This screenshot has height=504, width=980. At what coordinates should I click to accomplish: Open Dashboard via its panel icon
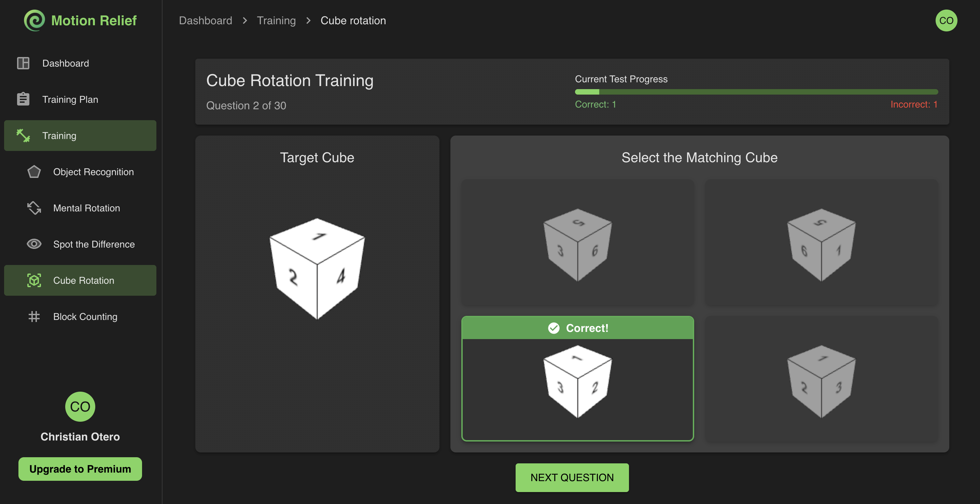tap(23, 63)
